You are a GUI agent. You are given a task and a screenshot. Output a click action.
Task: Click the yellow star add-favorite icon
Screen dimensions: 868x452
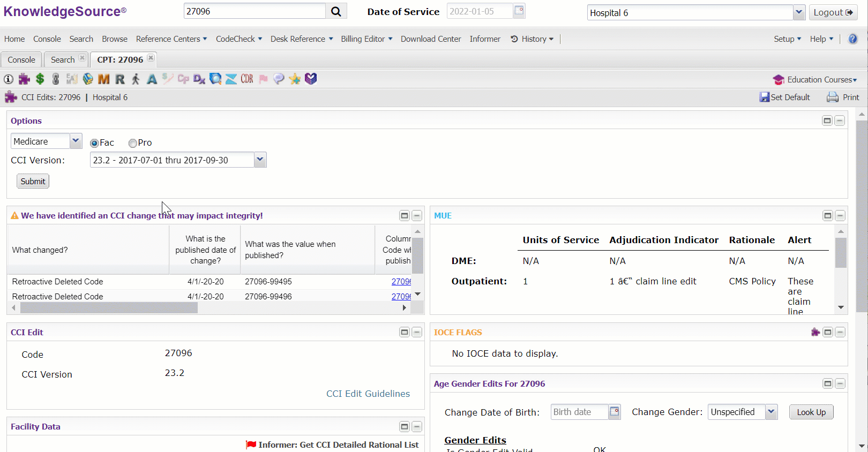coord(295,79)
